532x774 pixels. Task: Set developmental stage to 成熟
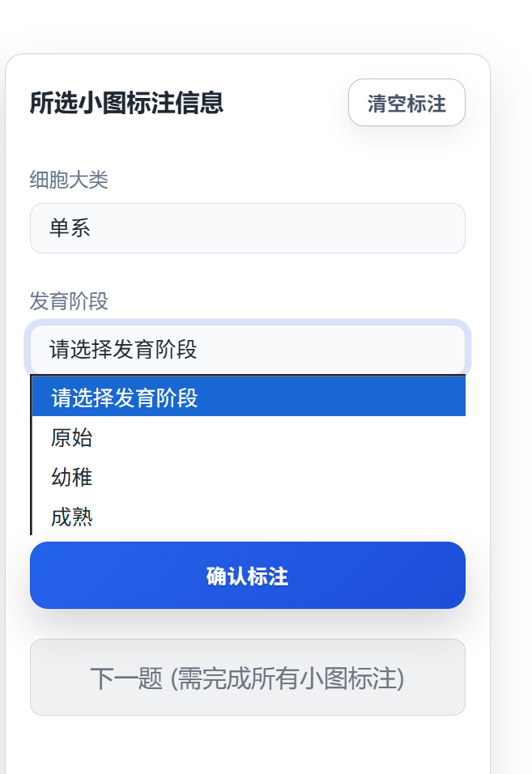[x=247, y=517]
